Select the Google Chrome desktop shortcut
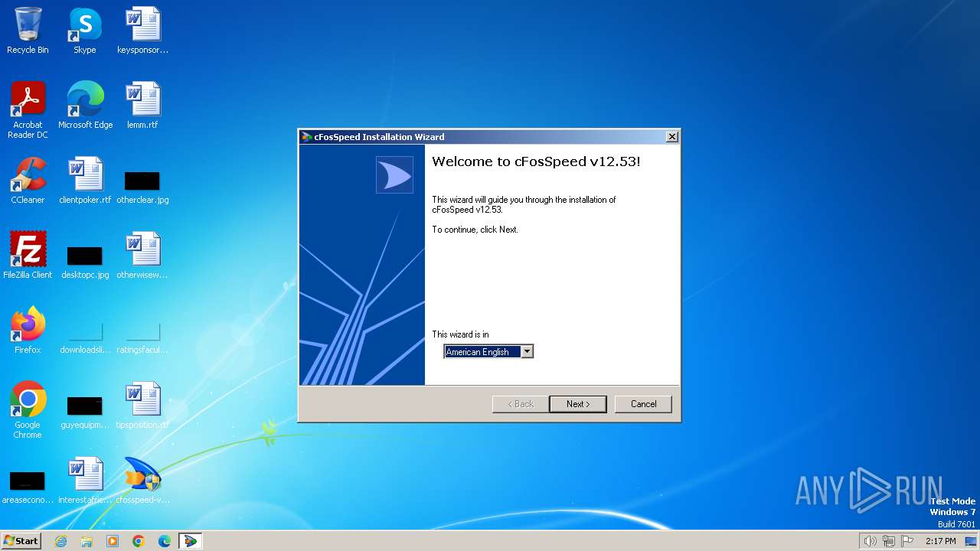This screenshot has height=551, width=980. (28, 411)
